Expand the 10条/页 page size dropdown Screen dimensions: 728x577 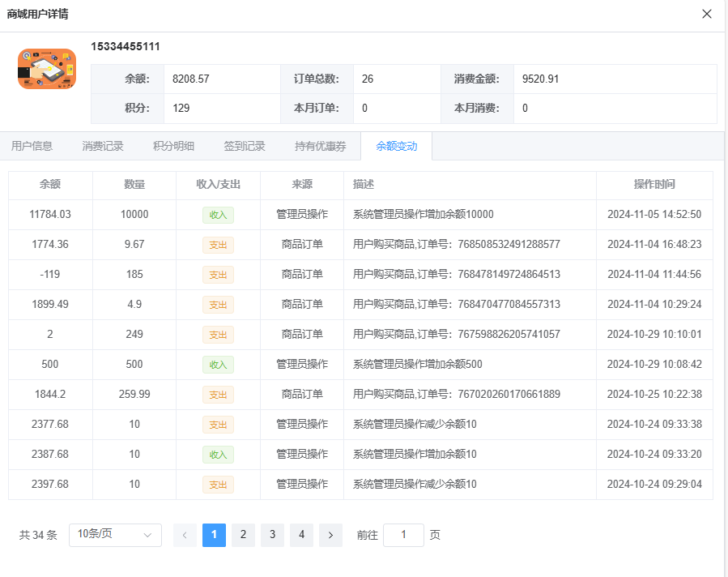click(115, 535)
